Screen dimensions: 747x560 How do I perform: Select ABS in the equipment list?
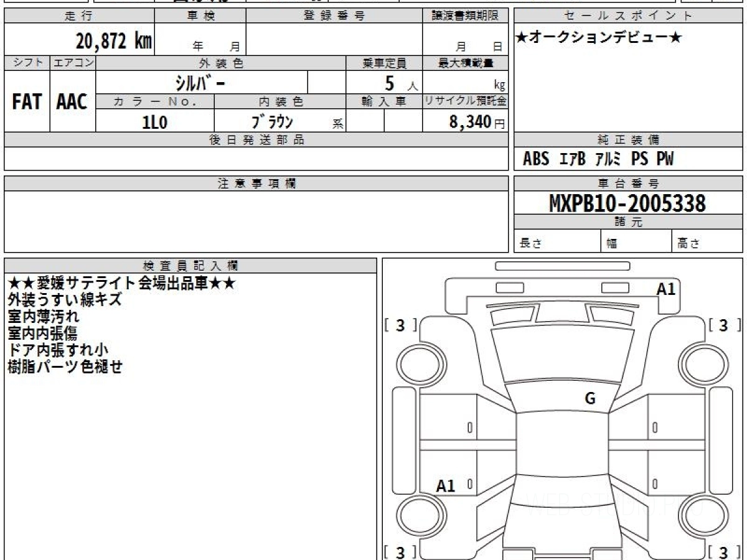pos(536,159)
